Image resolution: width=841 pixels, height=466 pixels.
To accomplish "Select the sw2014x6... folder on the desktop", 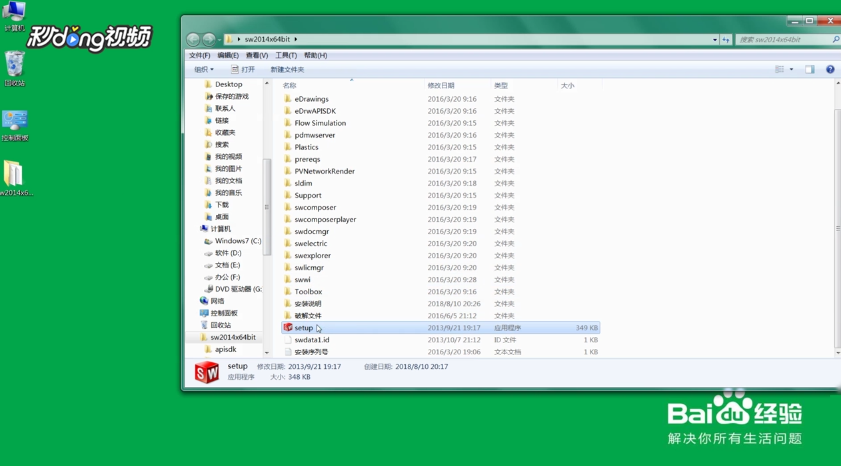I will tap(15, 179).
